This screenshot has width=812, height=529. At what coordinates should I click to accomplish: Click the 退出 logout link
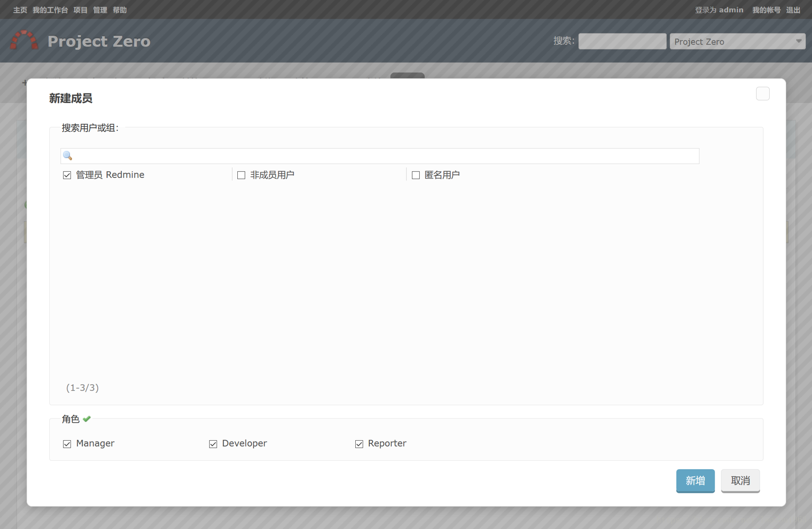pos(793,10)
